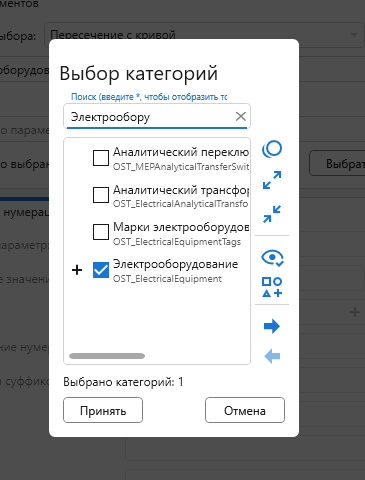
Task: Open the Пересечение с кривой dropdown behind dialog
Action: (204, 35)
